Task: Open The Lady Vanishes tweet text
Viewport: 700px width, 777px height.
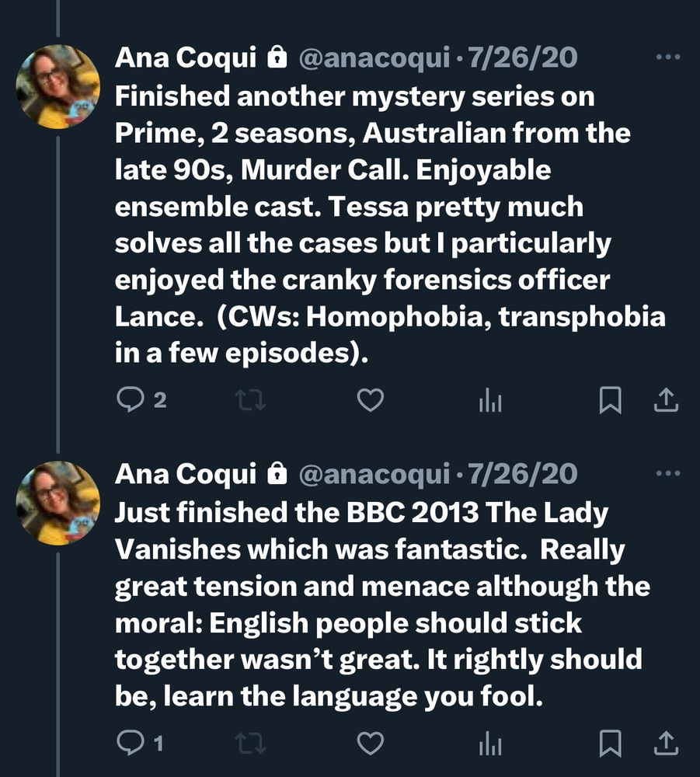Action: coord(381,605)
